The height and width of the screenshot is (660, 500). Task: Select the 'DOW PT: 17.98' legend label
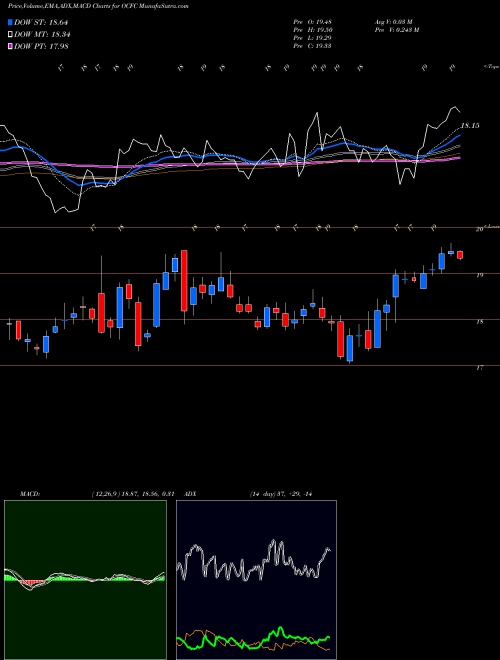[x=41, y=46]
